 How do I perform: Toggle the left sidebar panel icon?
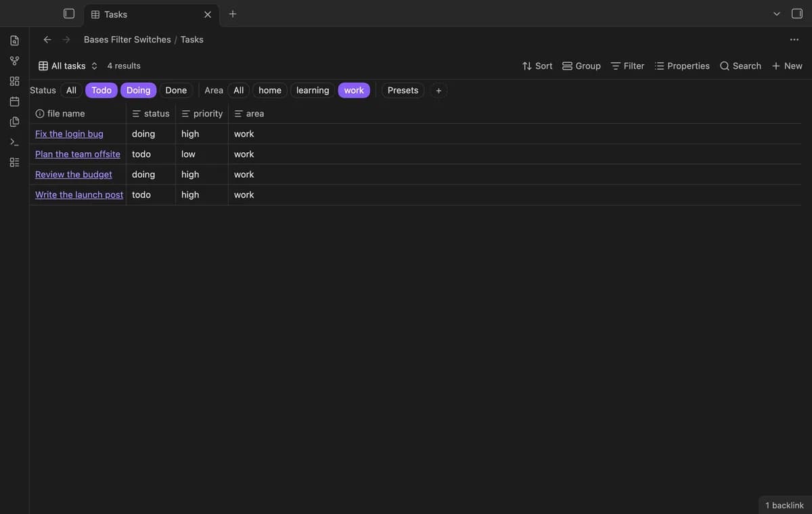click(x=69, y=14)
